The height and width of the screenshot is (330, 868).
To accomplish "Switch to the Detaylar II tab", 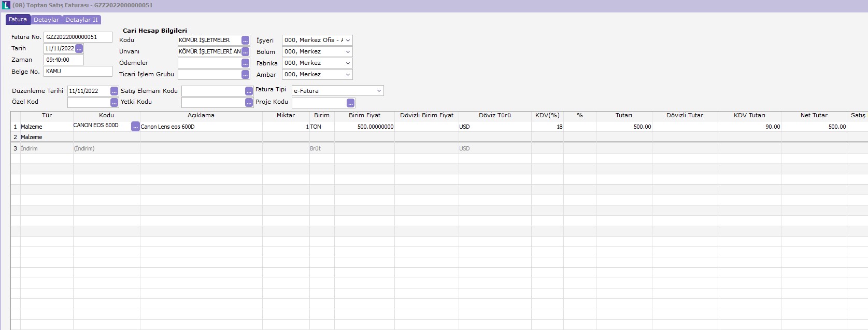I will pos(81,20).
